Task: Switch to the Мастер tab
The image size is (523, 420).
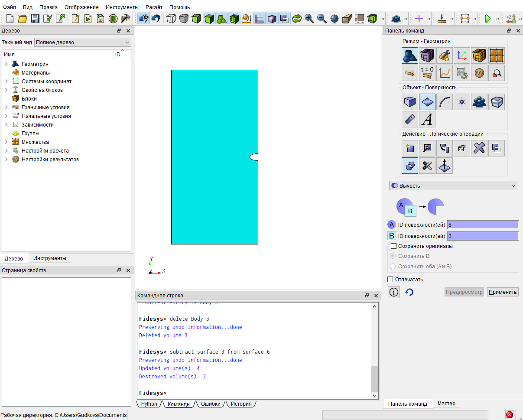Action: pos(446,404)
